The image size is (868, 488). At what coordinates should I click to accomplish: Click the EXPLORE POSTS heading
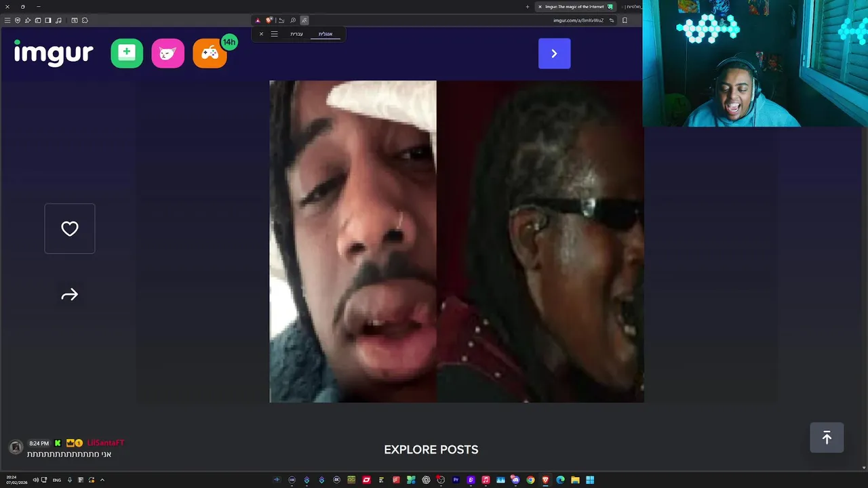pyautogui.click(x=431, y=449)
